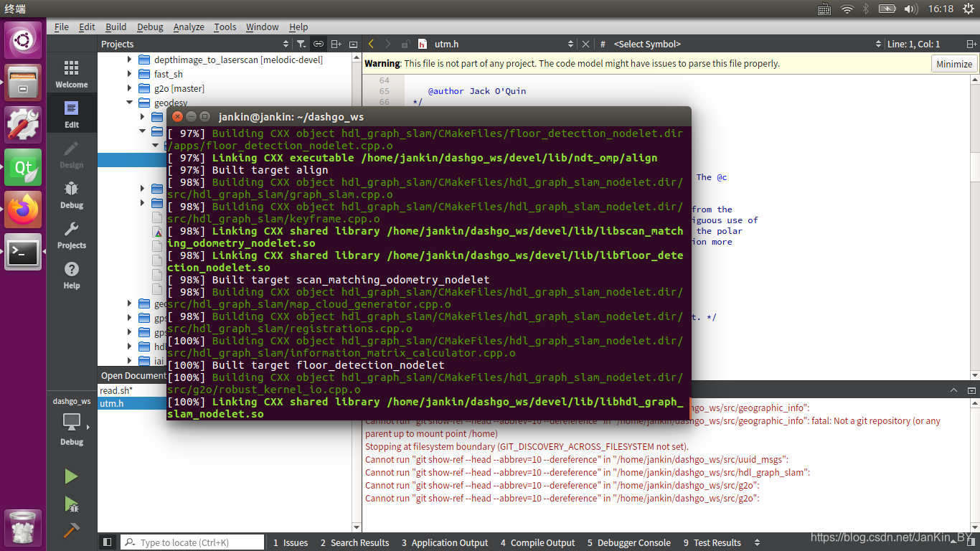
Task: Click Minimize on the warning banner
Action: click(x=953, y=63)
